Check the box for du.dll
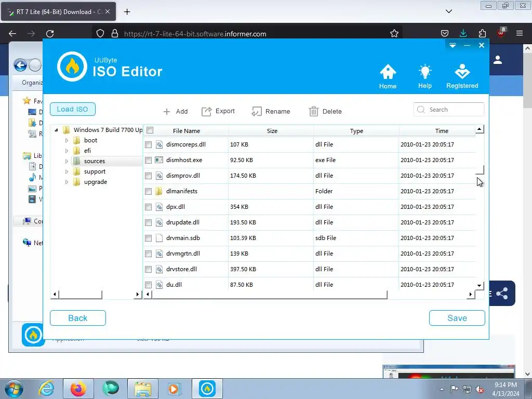The image size is (532, 399). (x=148, y=285)
